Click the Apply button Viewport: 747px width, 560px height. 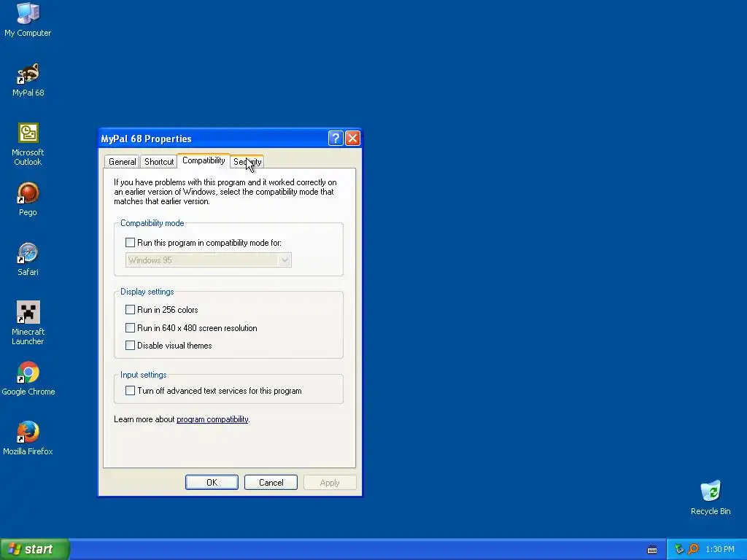330,483
